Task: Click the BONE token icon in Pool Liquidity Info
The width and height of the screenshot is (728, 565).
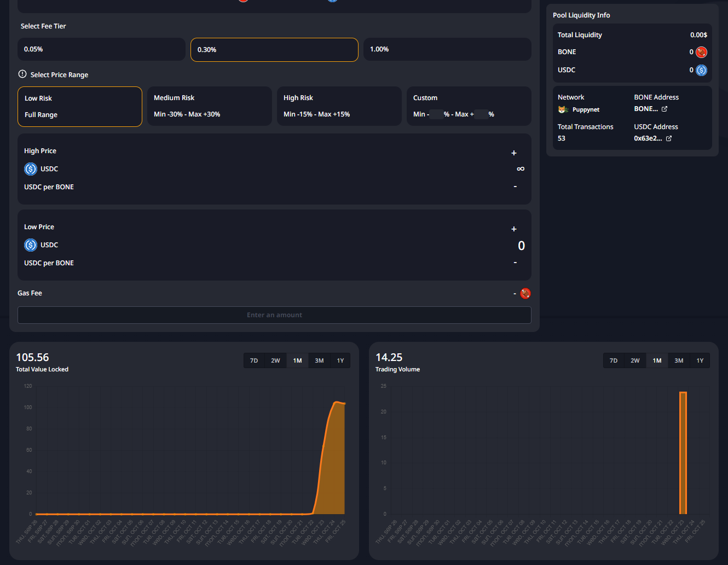Action: point(701,52)
